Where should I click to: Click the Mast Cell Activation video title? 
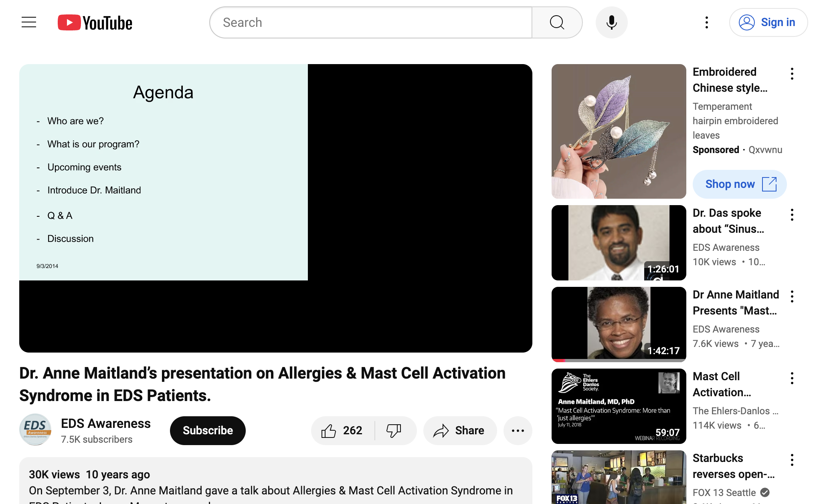coord(722,384)
